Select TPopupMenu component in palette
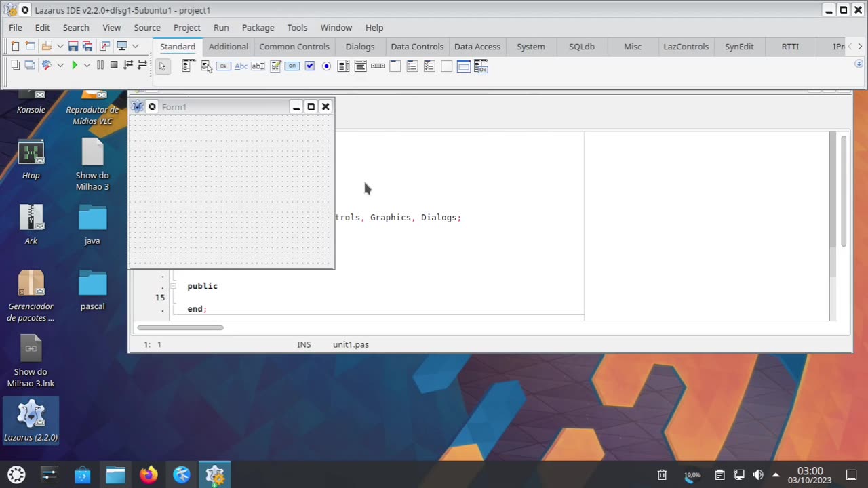 [x=206, y=66]
